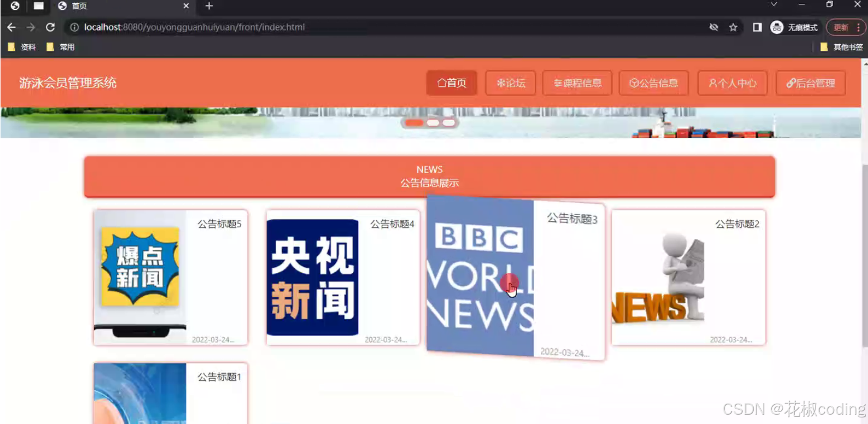Click the tracking protection eye icon
868x424 pixels.
(x=714, y=27)
